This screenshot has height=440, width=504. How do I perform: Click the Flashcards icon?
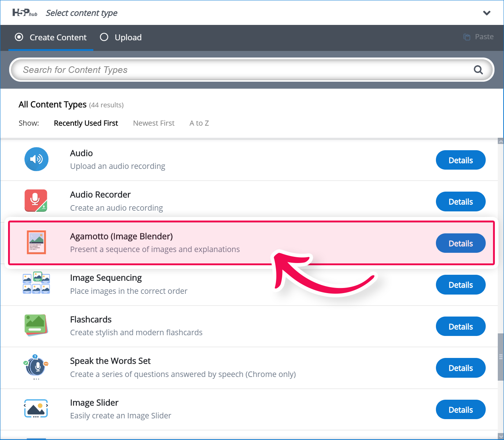pos(36,325)
